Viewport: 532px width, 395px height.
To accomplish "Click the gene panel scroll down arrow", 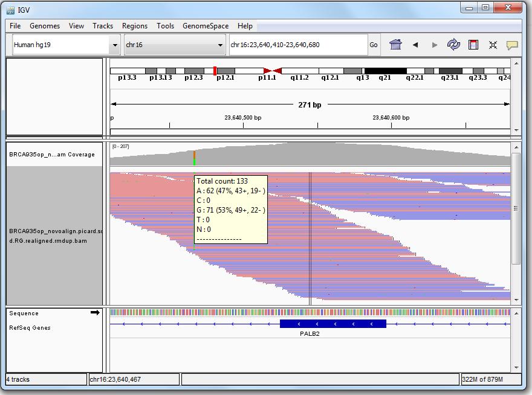I will [516, 368].
